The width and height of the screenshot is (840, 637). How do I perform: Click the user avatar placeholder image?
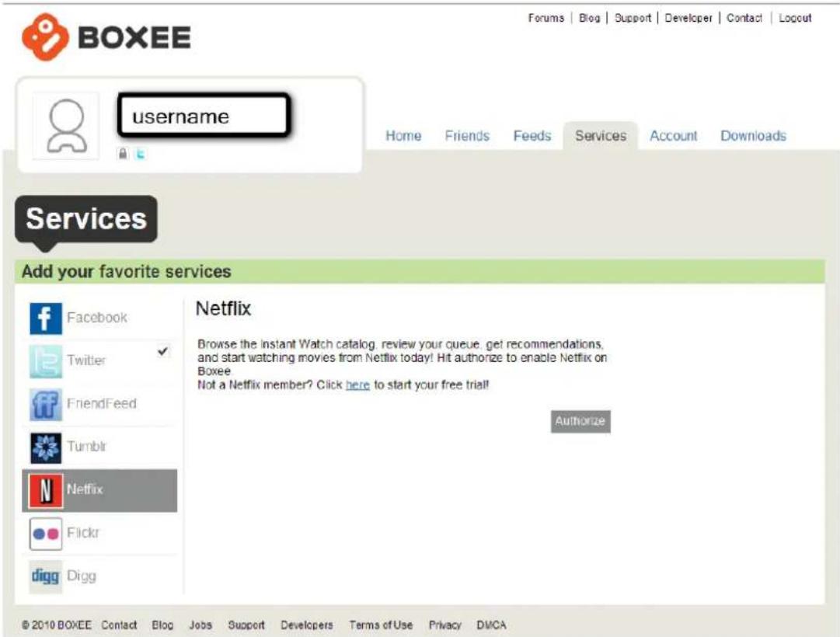[x=66, y=127]
